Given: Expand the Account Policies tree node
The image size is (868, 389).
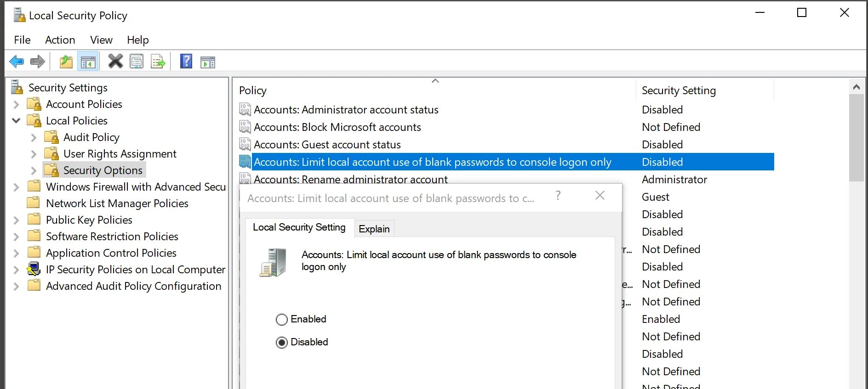Looking at the screenshot, I should coord(17,105).
